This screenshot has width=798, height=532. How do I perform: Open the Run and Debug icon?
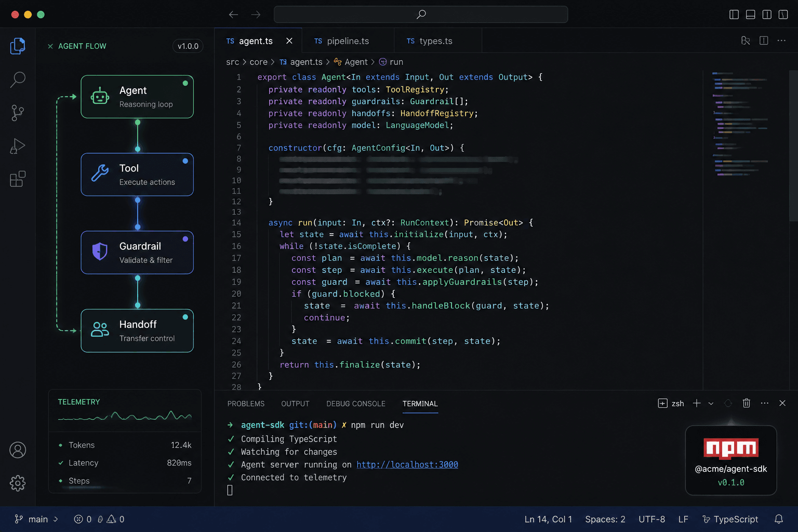[x=18, y=146]
